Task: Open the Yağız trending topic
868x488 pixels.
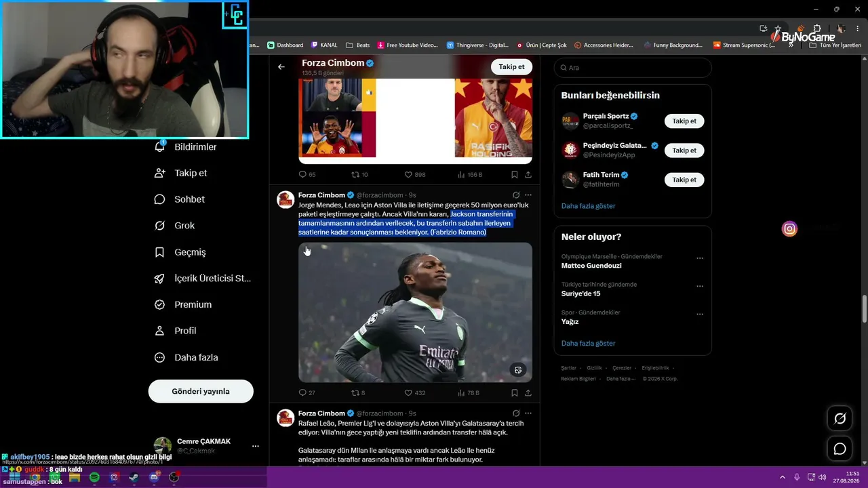Action: pyautogui.click(x=570, y=322)
